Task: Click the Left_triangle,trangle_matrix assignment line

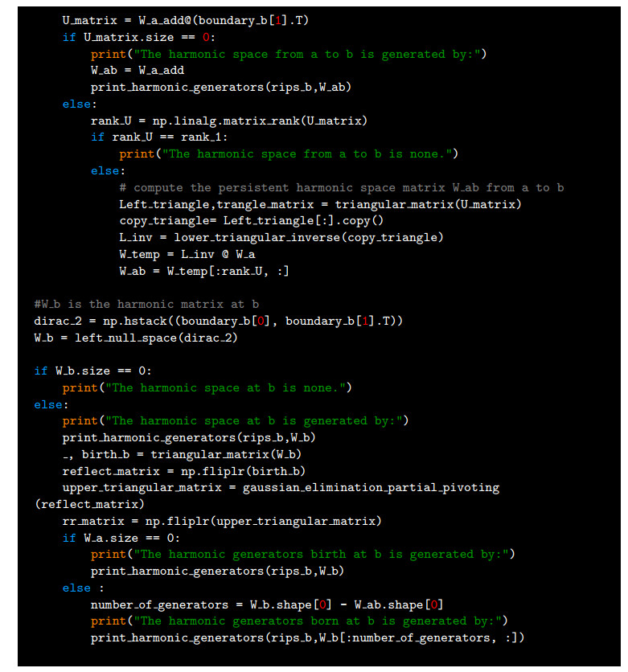Action: tap(320, 204)
